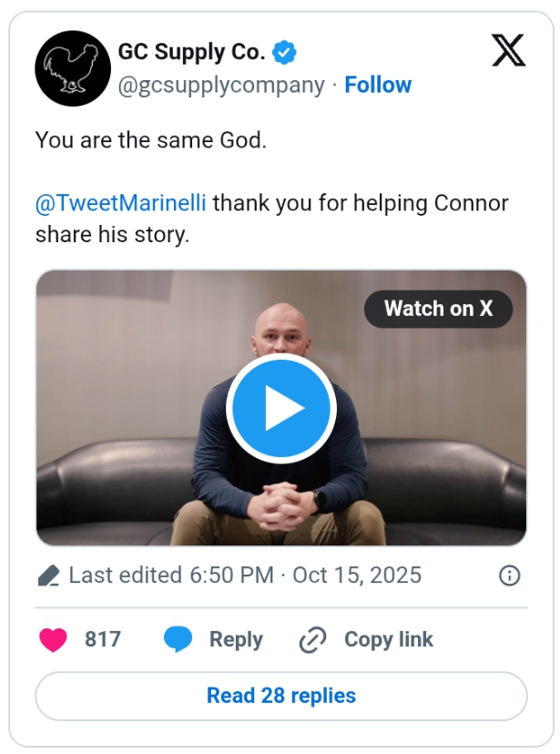
Task: Open the @TweetMarinelli mention
Action: coord(121,202)
